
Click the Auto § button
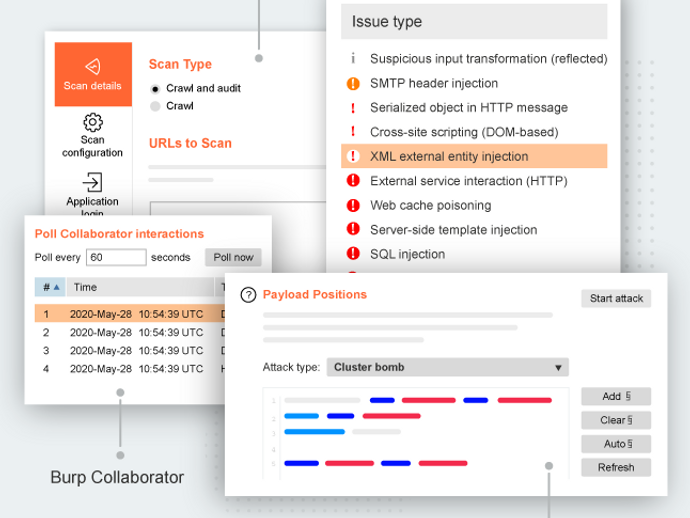(x=616, y=444)
